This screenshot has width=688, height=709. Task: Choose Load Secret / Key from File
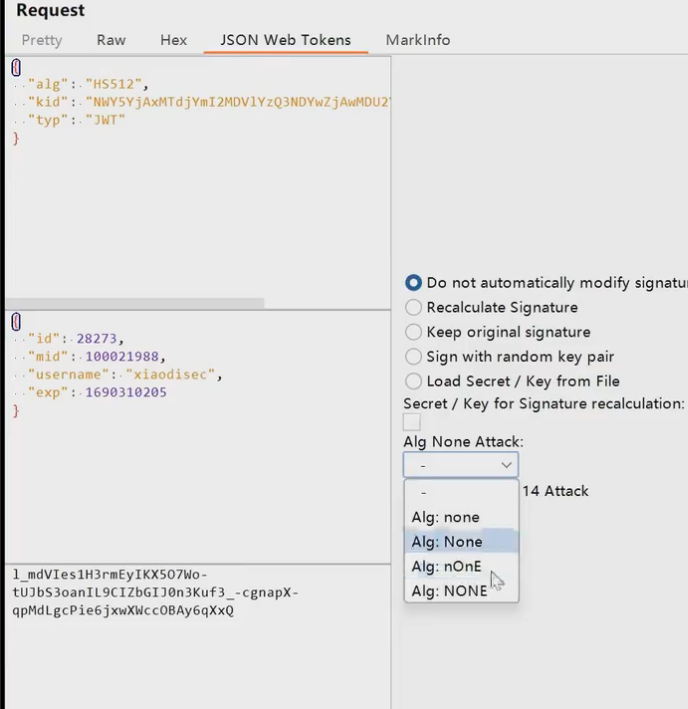414,381
